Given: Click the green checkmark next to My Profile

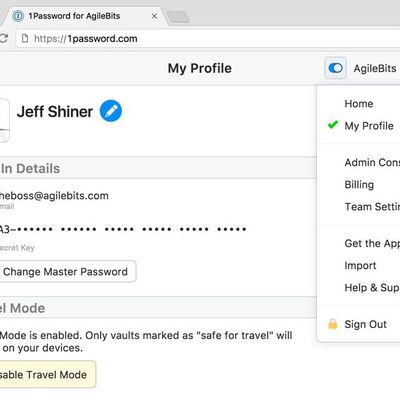Looking at the screenshot, I should [x=333, y=125].
